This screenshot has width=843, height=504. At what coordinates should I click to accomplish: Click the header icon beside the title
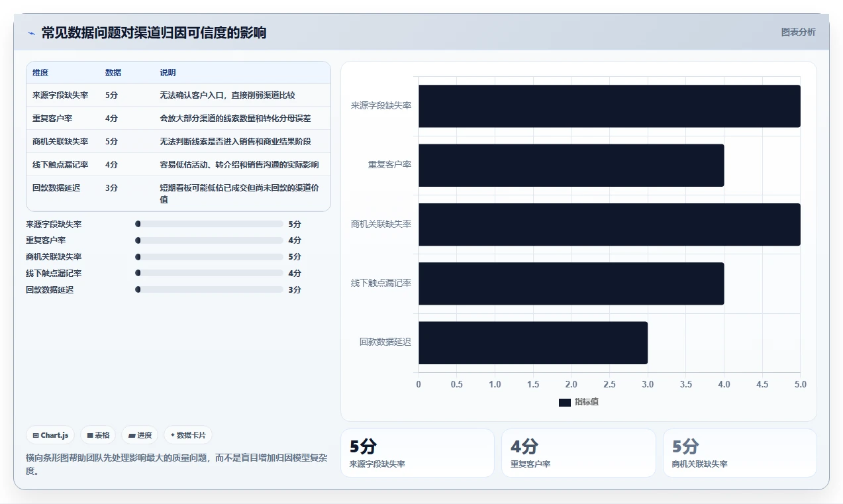(x=31, y=32)
